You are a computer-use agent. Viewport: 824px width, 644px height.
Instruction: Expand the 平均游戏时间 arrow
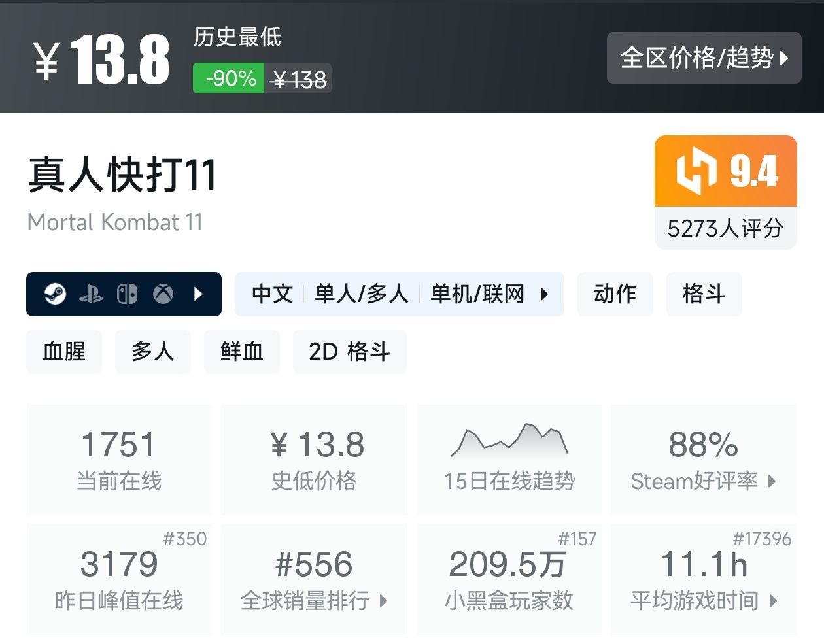point(773,601)
